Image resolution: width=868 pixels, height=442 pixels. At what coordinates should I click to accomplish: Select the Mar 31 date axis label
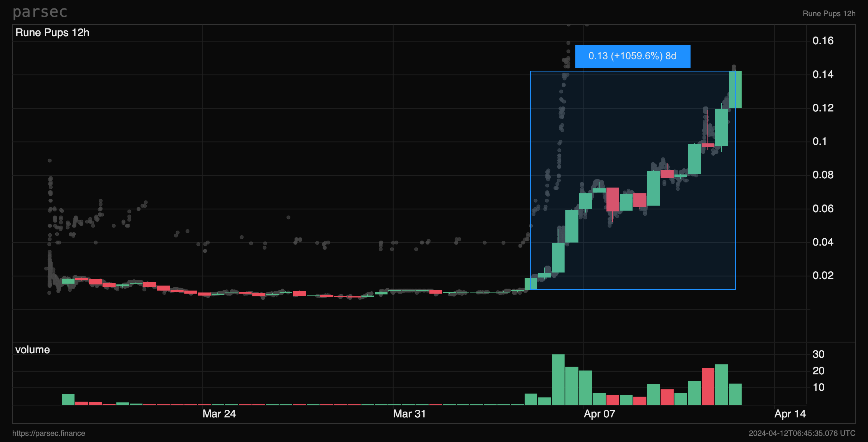409,414
